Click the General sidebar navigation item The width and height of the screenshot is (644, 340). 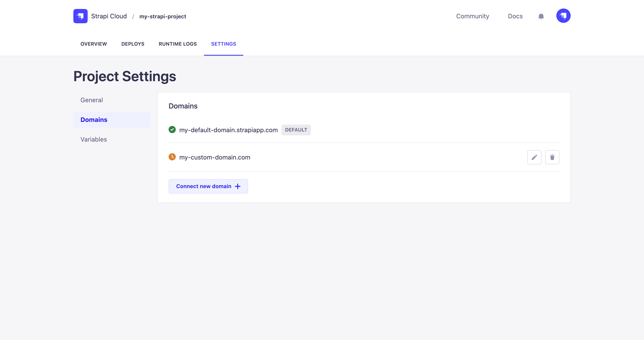pyautogui.click(x=92, y=100)
